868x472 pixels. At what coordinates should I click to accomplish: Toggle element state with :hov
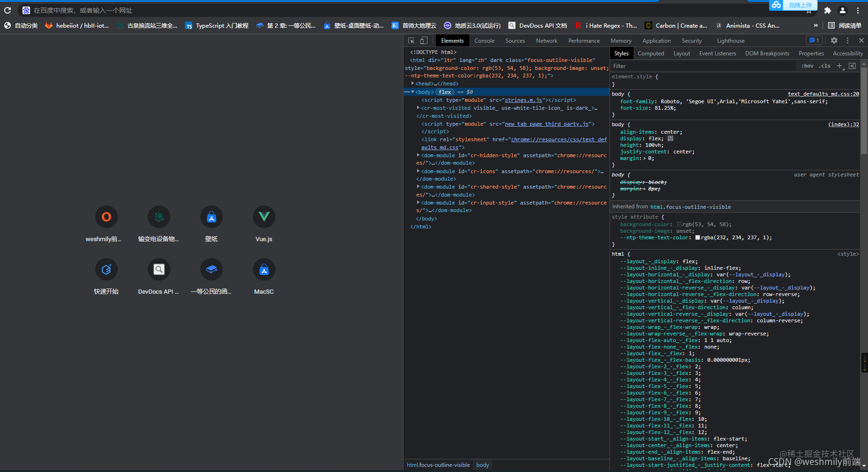807,66
